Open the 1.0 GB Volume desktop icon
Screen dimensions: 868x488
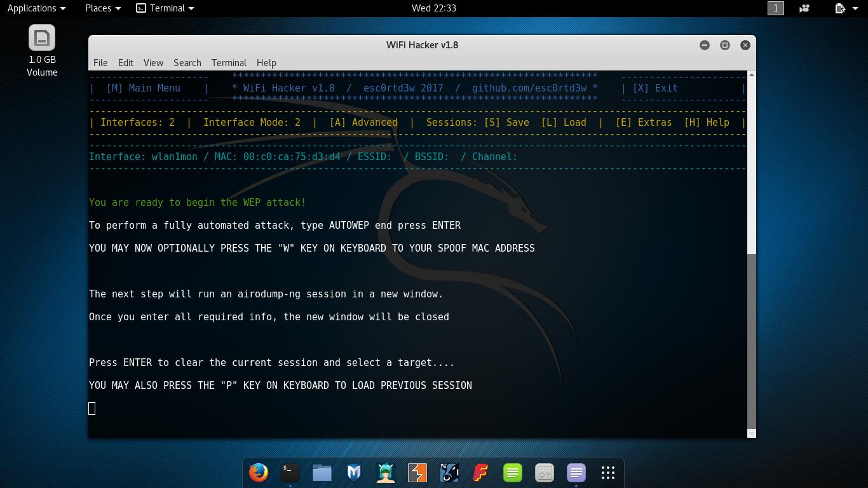click(x=42, y=51)
